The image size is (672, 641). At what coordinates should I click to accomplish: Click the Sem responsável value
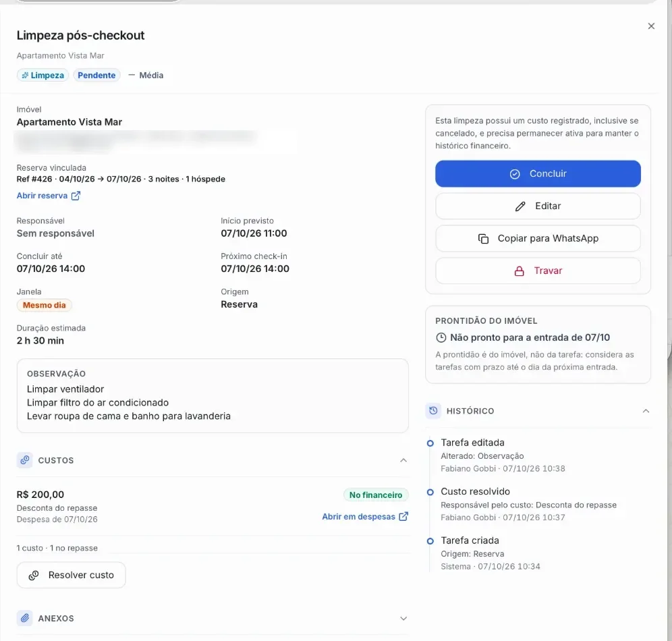(x=55, y=233)
